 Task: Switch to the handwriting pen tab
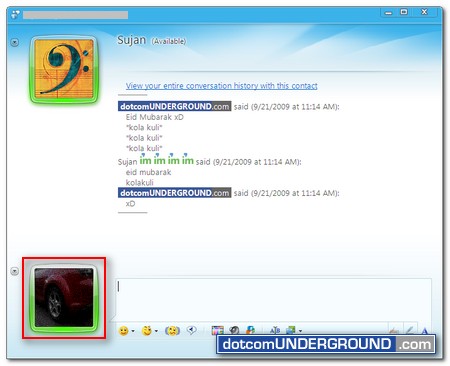click(x=410, y=330)
